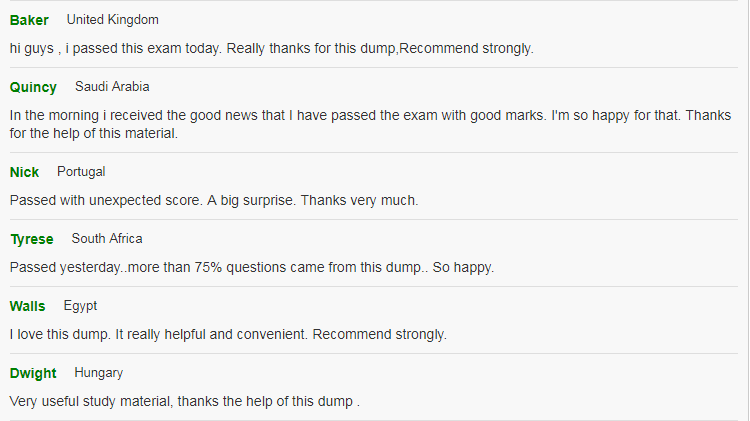Click Nick's review about unexpected score
This screenshot has width=750, height=421.
point(214,200)
